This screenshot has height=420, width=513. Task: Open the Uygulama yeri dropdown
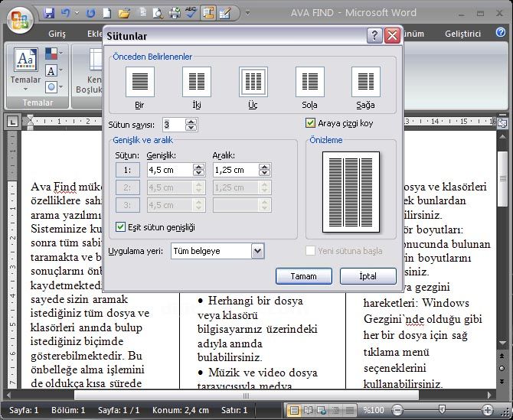[x=258, y=251]
